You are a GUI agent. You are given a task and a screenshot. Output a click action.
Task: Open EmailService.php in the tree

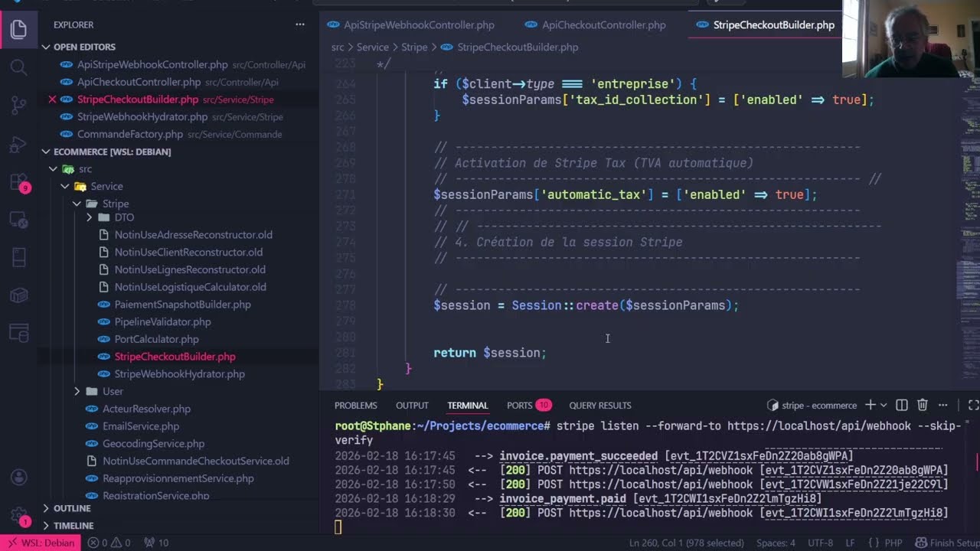141,426
